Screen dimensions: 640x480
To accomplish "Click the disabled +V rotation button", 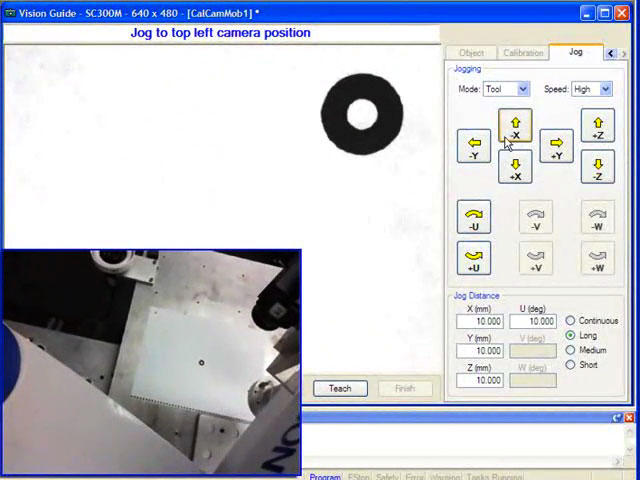I will (x=536, y=258).
